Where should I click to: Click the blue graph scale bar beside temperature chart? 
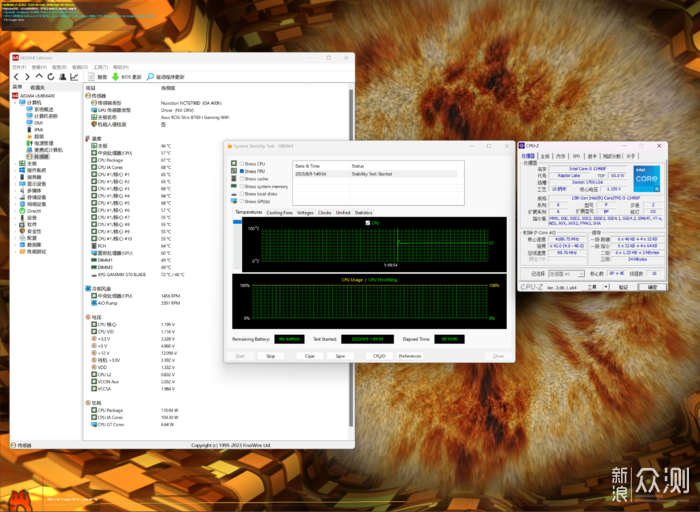point(237,222)
